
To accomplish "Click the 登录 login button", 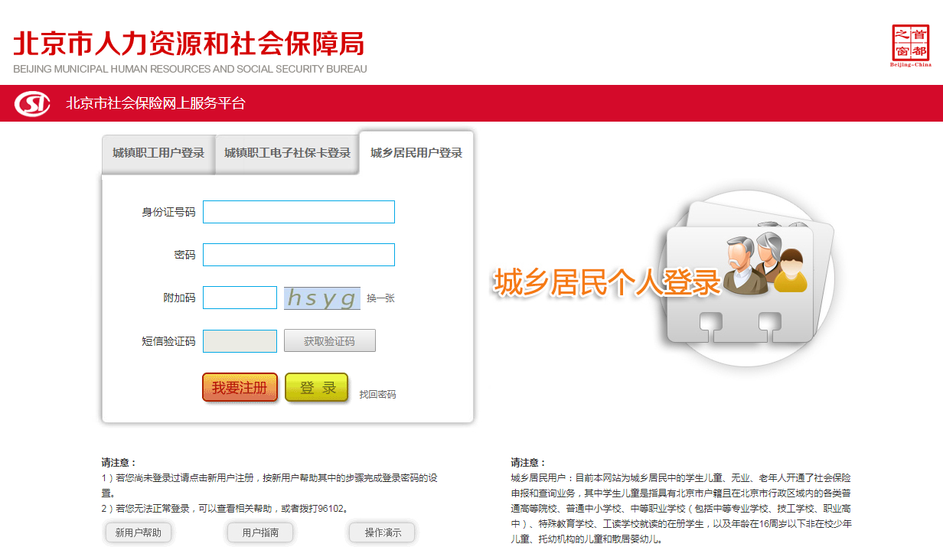I will 317,387.
